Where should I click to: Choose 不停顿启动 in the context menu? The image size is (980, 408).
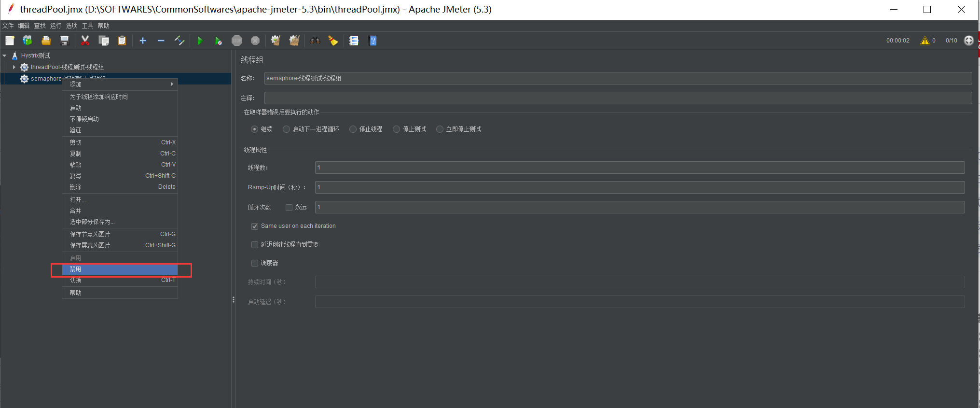click(x=120, y=119)
